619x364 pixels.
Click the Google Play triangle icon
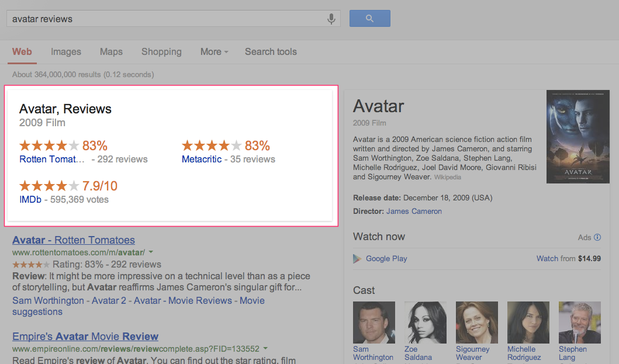pyautogui.click(x=357, y=259)
